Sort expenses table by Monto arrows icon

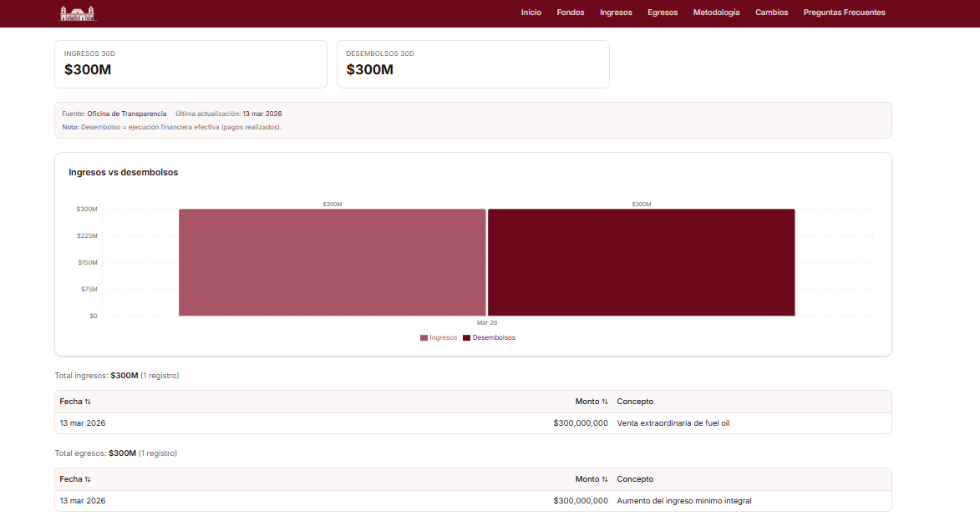[x=605, y=479]
